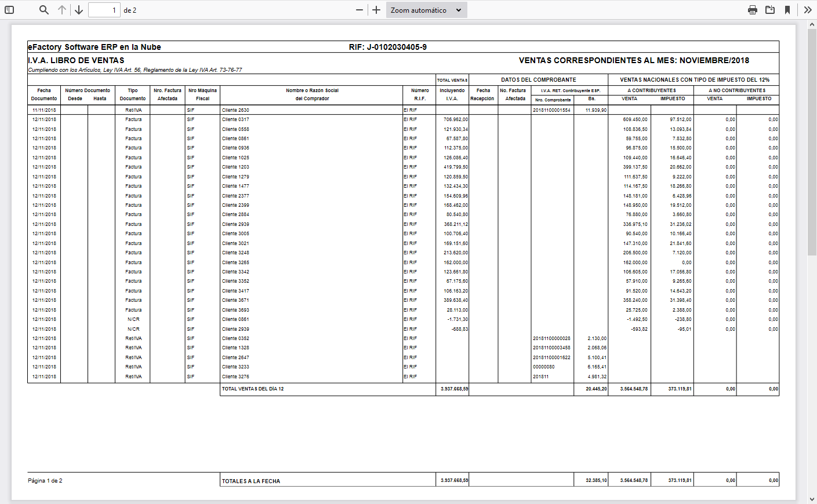The image size is (817, 504).
Task: Click the Cliente 2630 row name
Action: (x=235, y=110)
